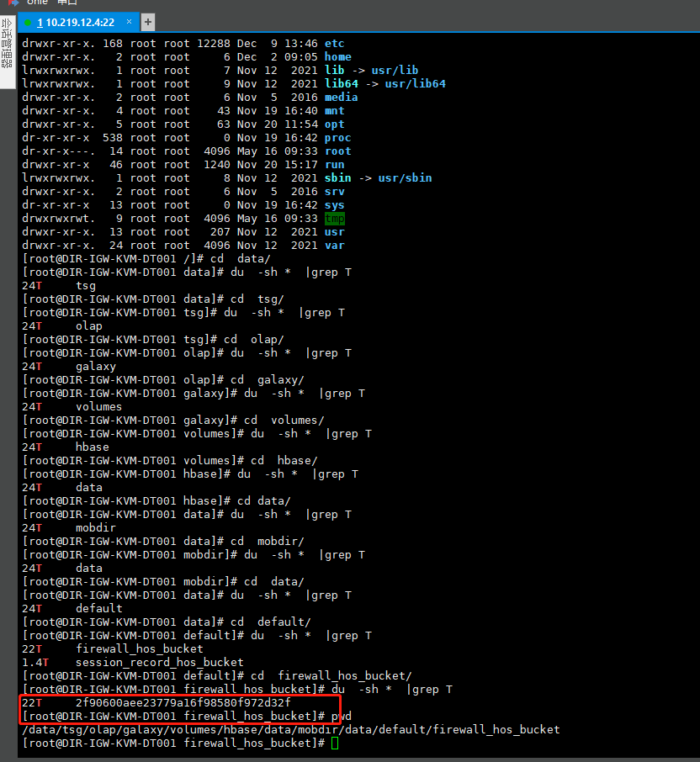The width and height of the screenshot is (700, 762).
Task: Click the etc directory name in listing
Action: tap(334, 44)
